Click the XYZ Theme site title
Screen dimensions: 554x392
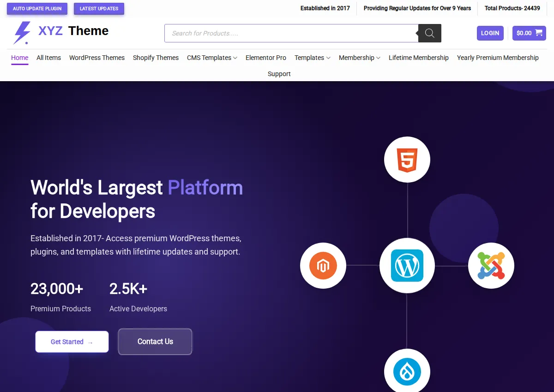coord(73,31)
